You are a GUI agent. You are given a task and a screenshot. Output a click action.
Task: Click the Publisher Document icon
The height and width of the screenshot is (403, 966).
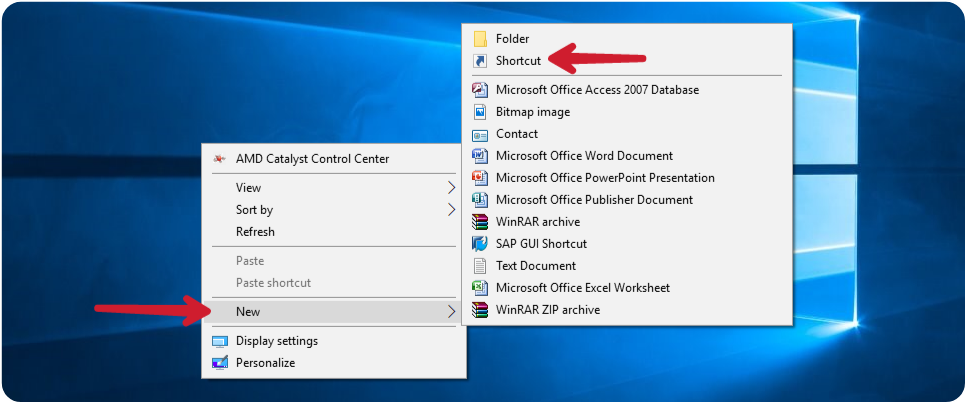tap(480, 200)
